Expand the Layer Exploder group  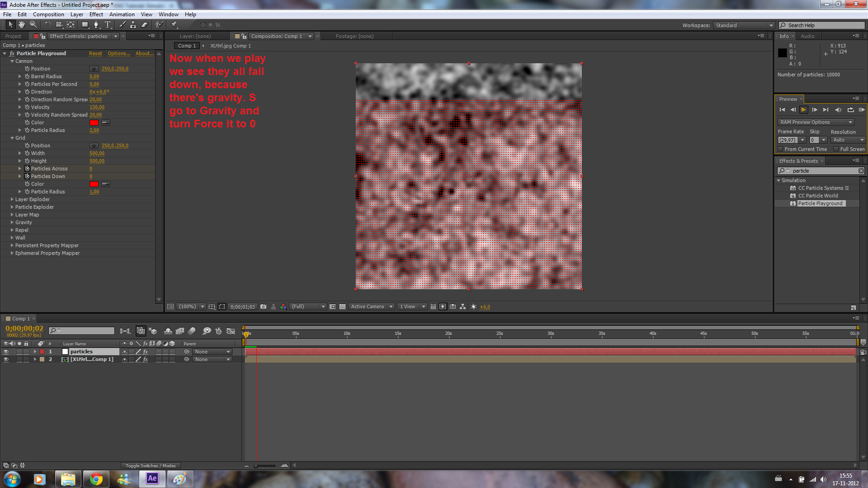tap(12, 199)
